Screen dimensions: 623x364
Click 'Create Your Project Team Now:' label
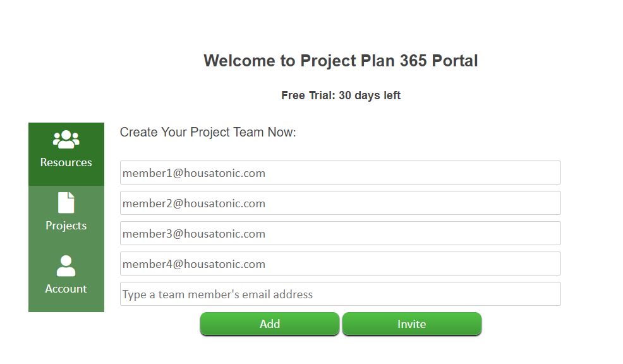[208, 132]
